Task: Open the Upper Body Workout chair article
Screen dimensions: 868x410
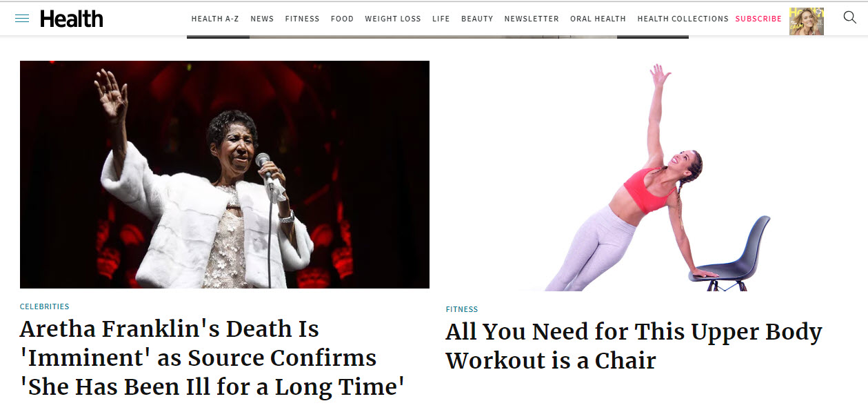Action: tap(634, 346)
